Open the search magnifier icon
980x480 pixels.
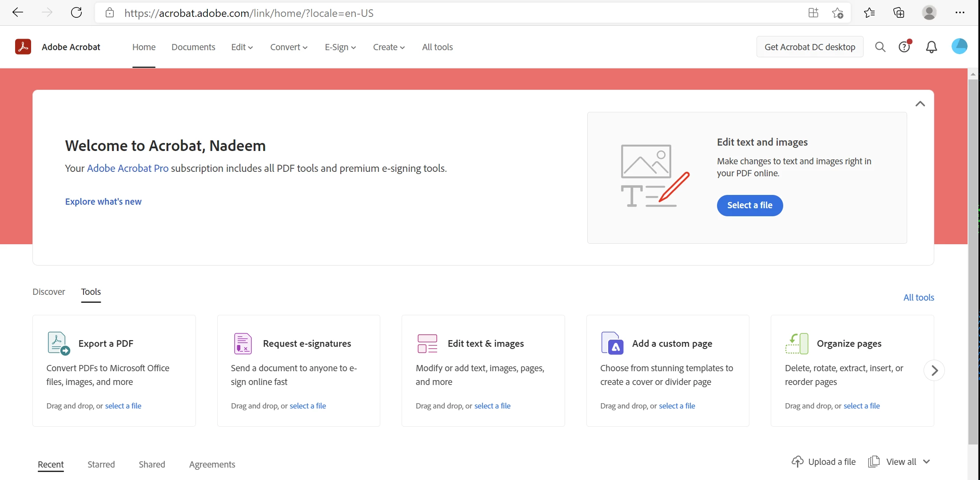(x=880, y=47)
